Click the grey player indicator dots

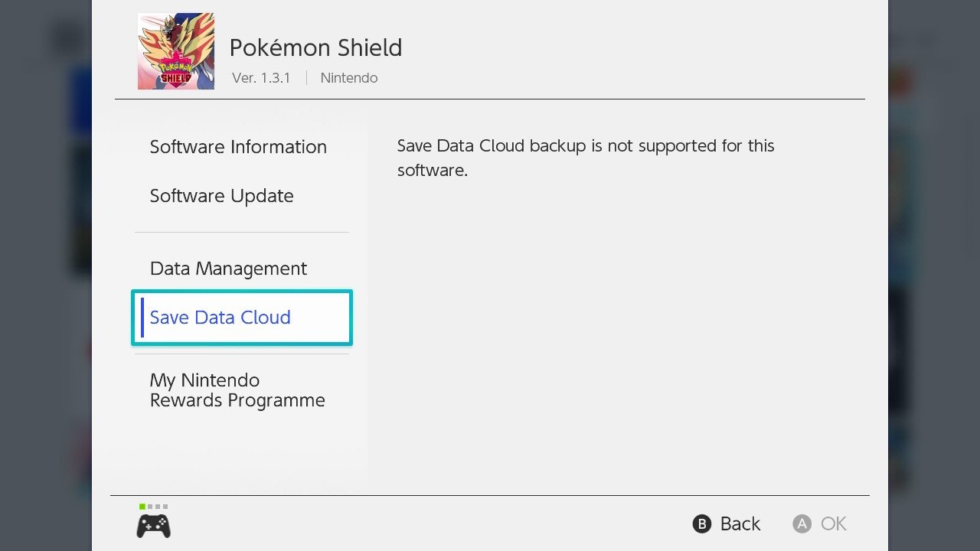pos(158,507)
